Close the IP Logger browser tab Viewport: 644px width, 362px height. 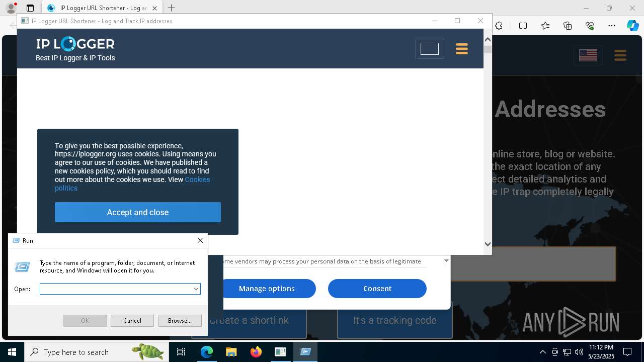click(x=154, y=8)
